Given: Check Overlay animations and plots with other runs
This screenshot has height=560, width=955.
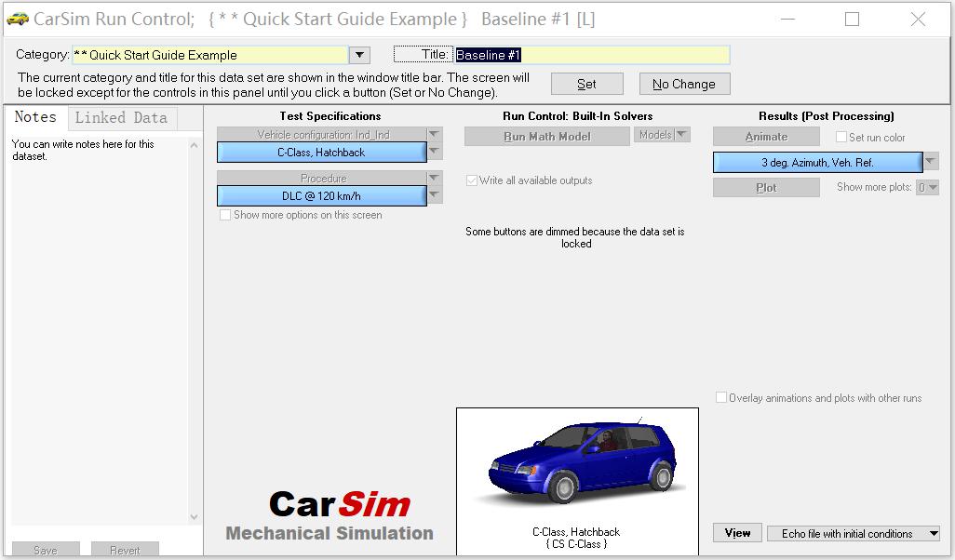Looking at the screenshot, I should point(721,397).
